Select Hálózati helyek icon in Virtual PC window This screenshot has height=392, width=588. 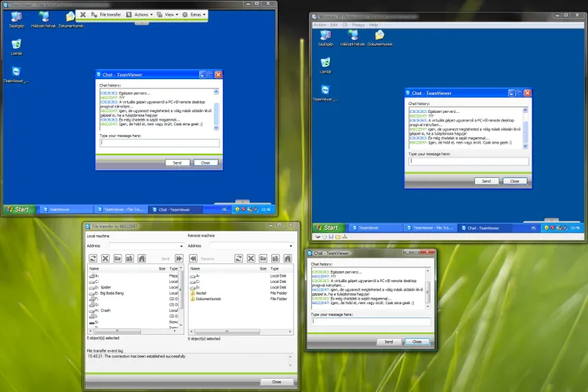tap(353, 38)
